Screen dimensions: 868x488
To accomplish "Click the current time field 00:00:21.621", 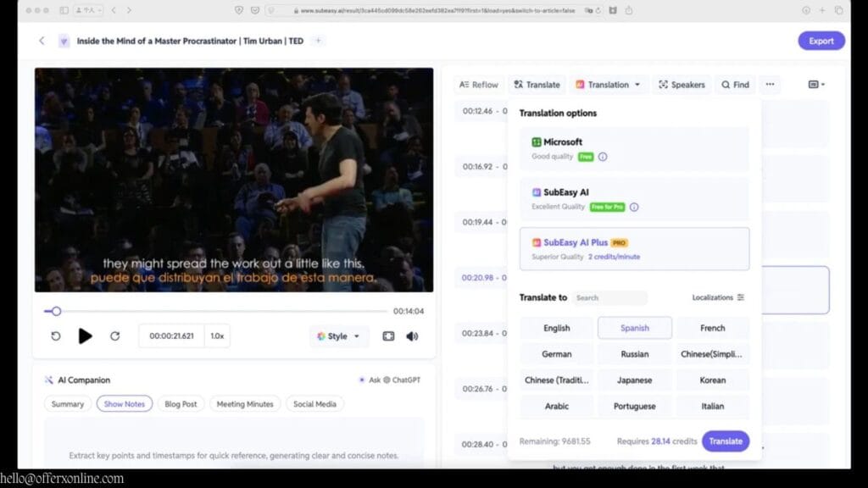I will [171, 336].
